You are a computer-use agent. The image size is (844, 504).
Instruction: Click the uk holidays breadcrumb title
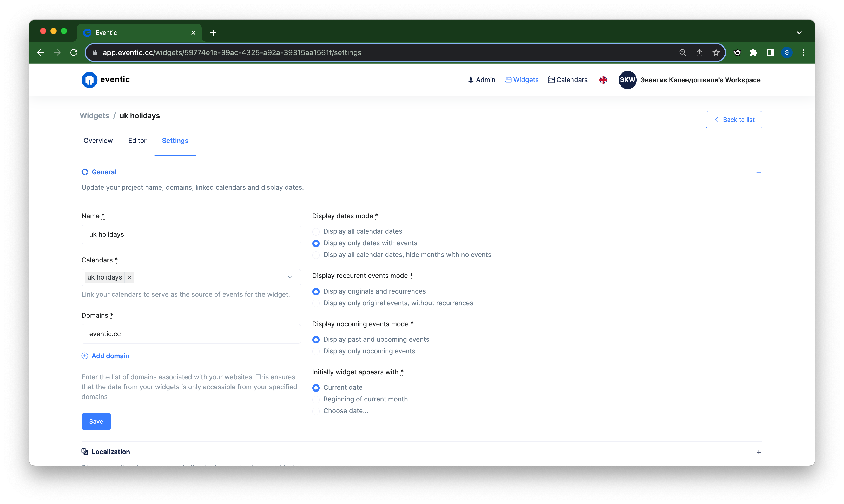[x=140, y=115]
